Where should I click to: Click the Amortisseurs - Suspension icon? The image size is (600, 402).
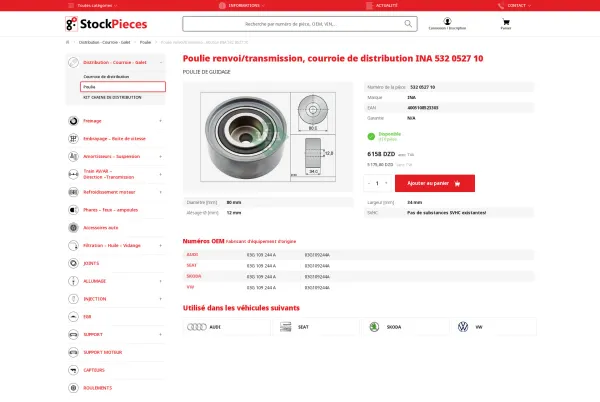pos(73,156)
